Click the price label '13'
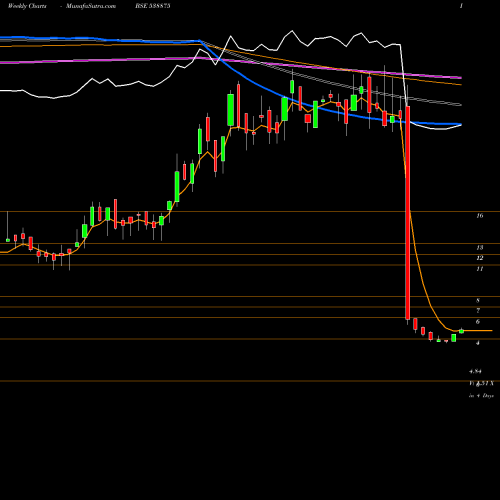Screen dimensions: 500x500 (x=480, y=248)
